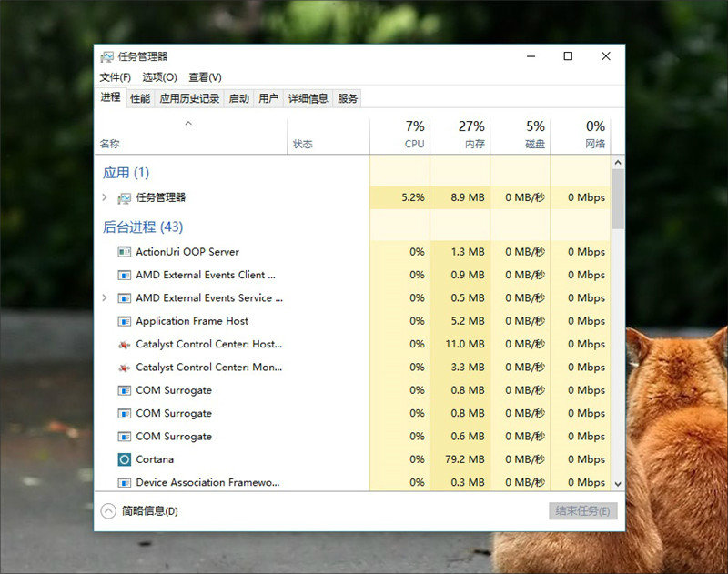Viewport: 728px width, 574px height.
Task: Sort by the 状态 column header
Action: [329, 136]
